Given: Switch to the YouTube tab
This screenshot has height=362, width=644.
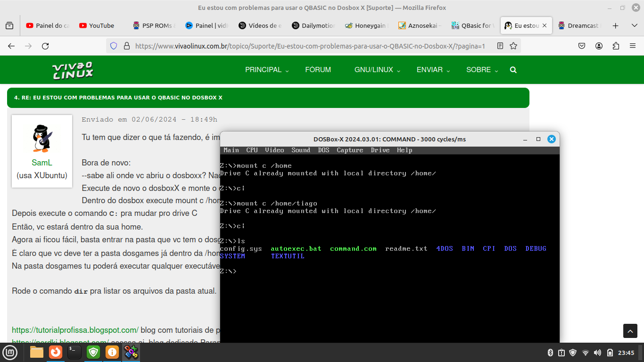Looking at the screenshot, I should (97, 25).
